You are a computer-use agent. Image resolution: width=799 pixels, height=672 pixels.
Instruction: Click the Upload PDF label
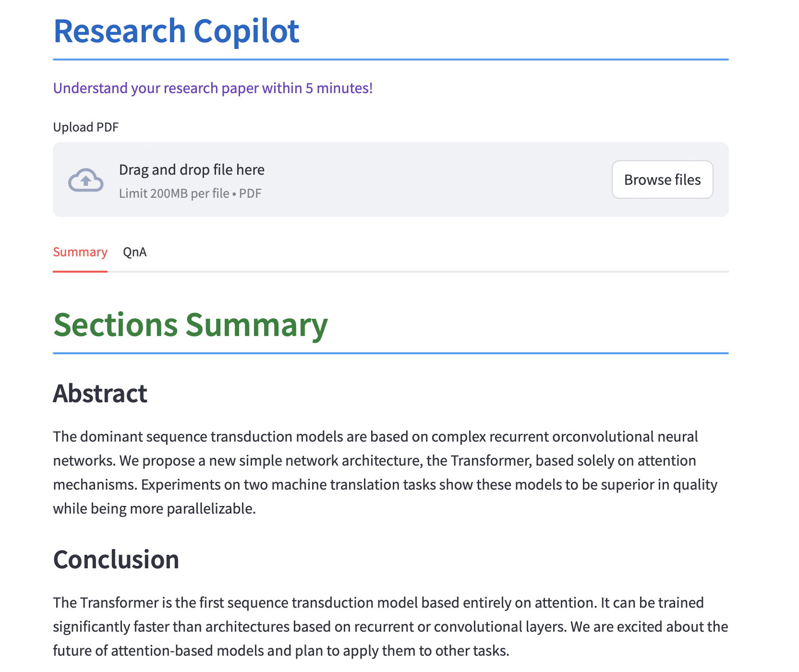pos(85,127)
